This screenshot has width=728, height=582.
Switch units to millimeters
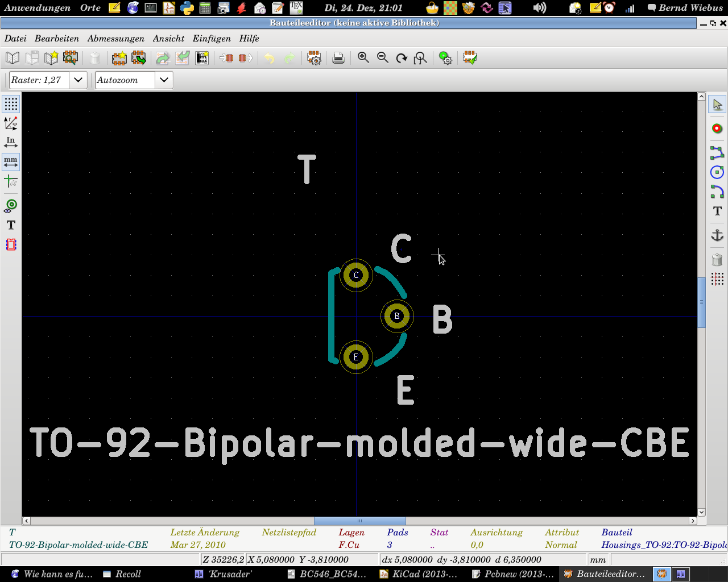pos(11,162)
